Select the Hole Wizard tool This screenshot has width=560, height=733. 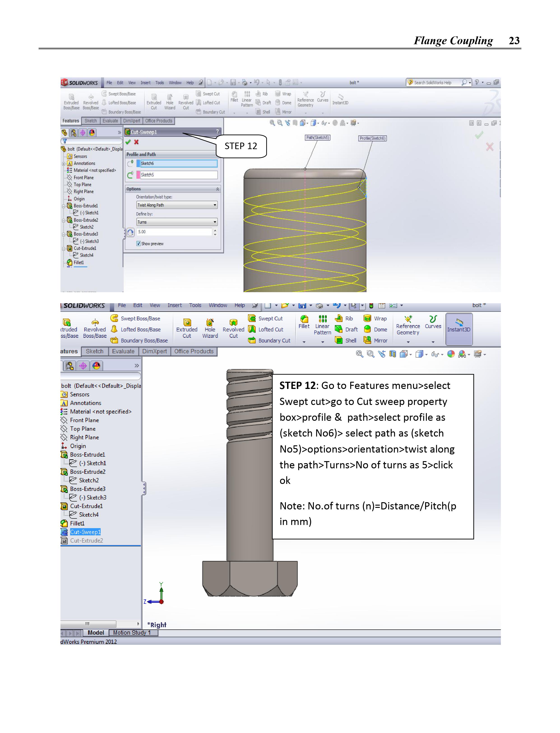coord(210,323)
